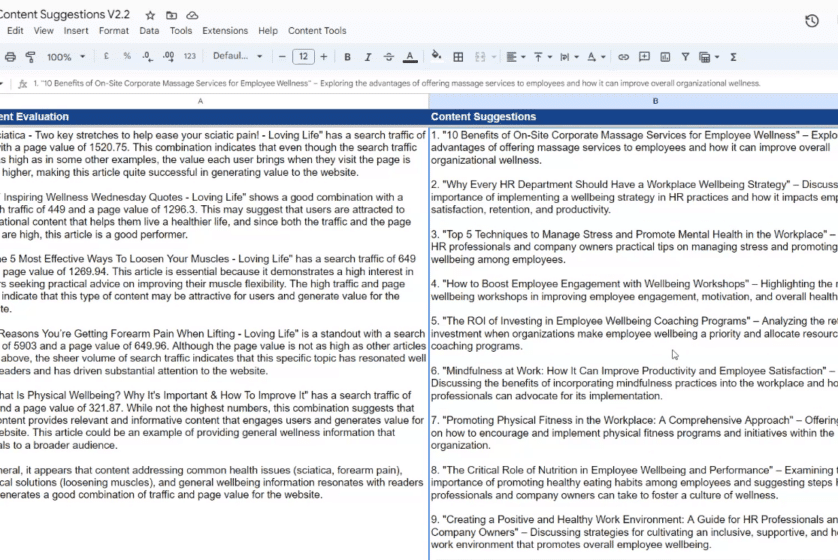Click the Borders icon

tap(460, 57)
